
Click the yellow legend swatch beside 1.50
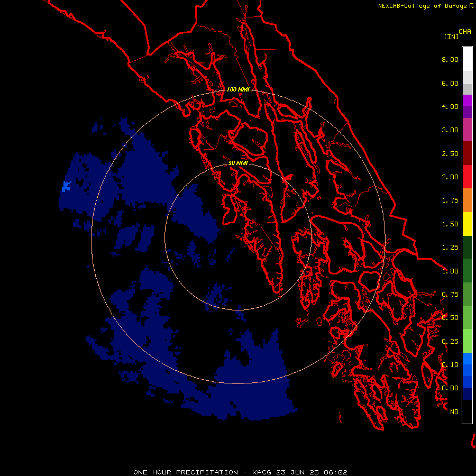[467, 224]
